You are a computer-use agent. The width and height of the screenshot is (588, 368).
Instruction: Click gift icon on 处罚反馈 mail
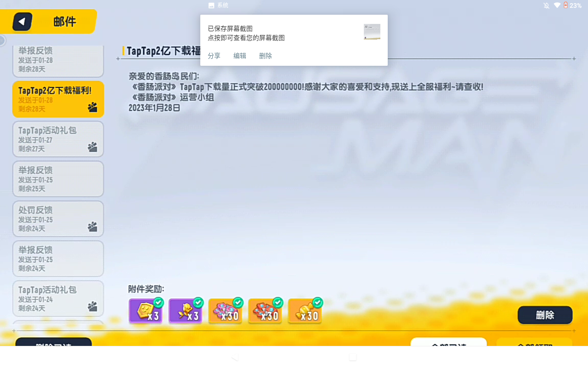[x=92, y=226]
